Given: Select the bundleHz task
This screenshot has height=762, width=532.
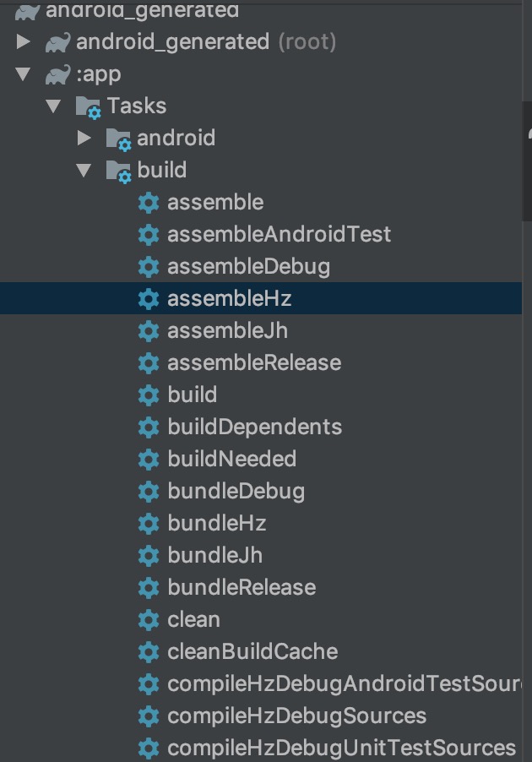Looking at the screenshot, I should 215,523.
